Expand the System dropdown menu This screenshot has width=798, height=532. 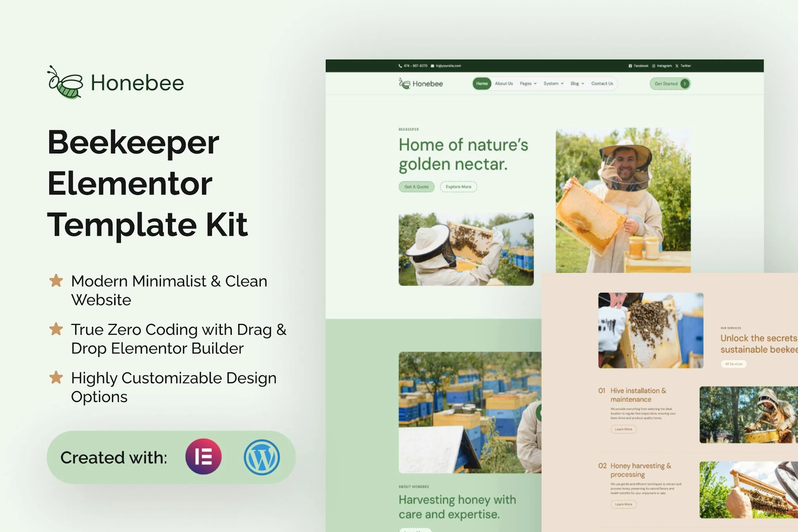(553, 83)
